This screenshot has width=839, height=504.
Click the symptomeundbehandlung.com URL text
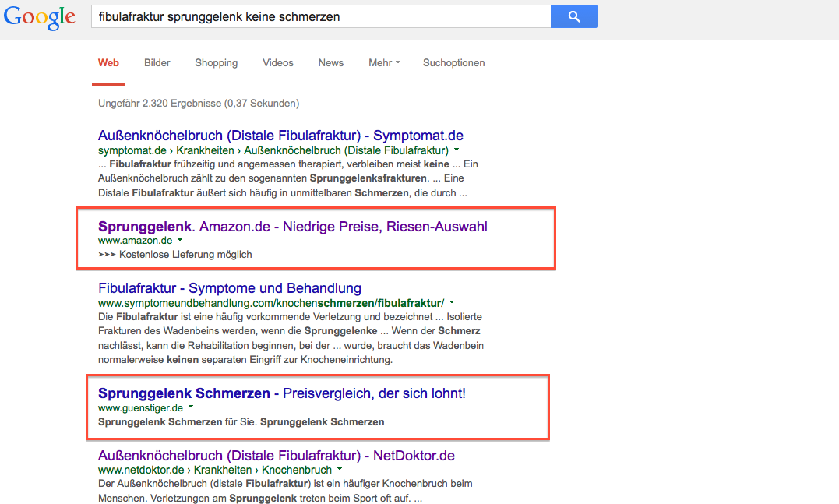(x=271, y=303)
